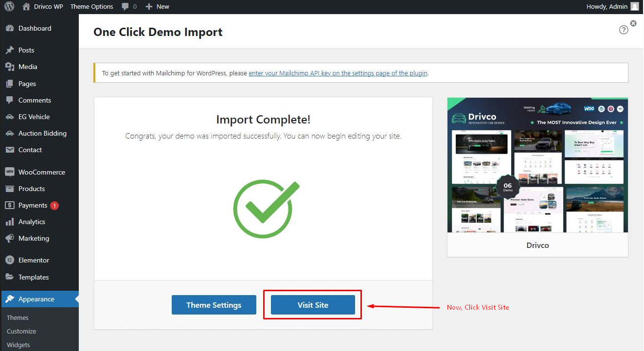Open the Drivco WP home icon
644x351 pixels.
pyautogui.click(x=26, y=7)
